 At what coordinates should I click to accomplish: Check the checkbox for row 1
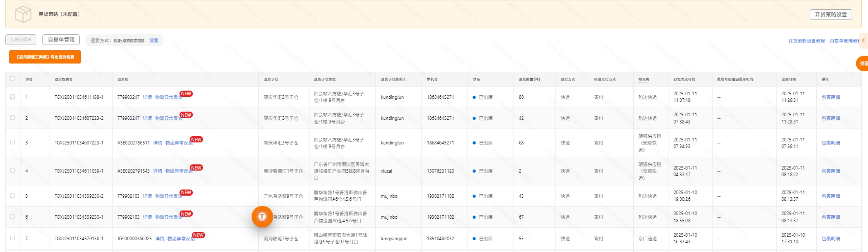pos(13,97)
